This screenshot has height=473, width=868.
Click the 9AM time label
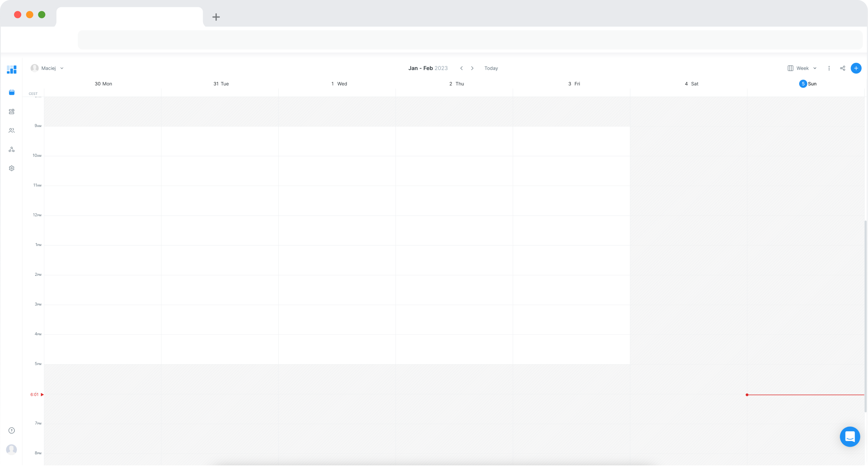pos(38,126)
